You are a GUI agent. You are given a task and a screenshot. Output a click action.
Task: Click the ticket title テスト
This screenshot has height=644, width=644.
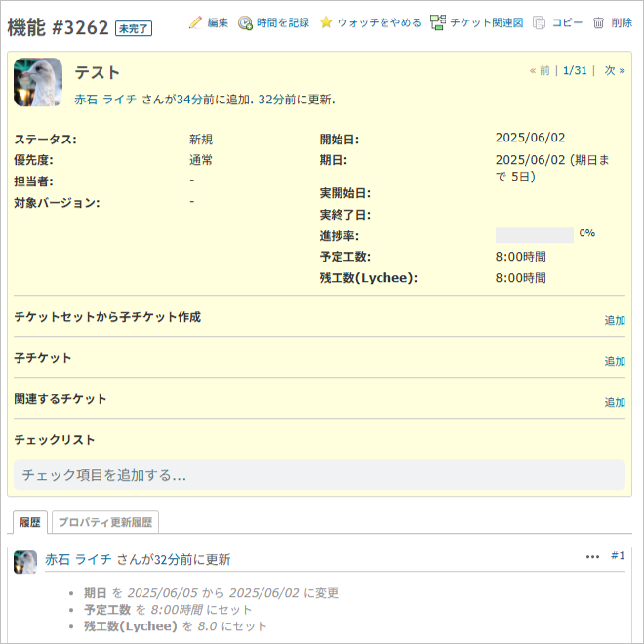click(x=97, y=73)
